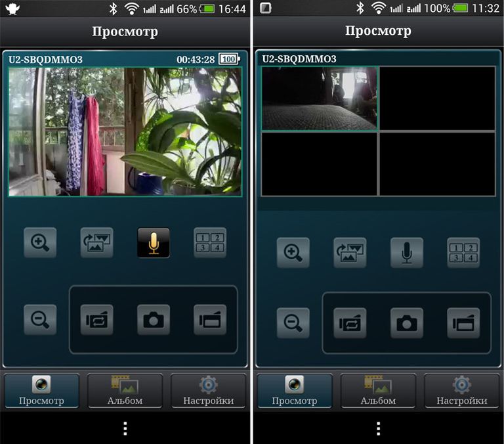Tap Wi-Fi icon in right status bar
This screenshot has width=504, height=444.
tap(379, 8)
